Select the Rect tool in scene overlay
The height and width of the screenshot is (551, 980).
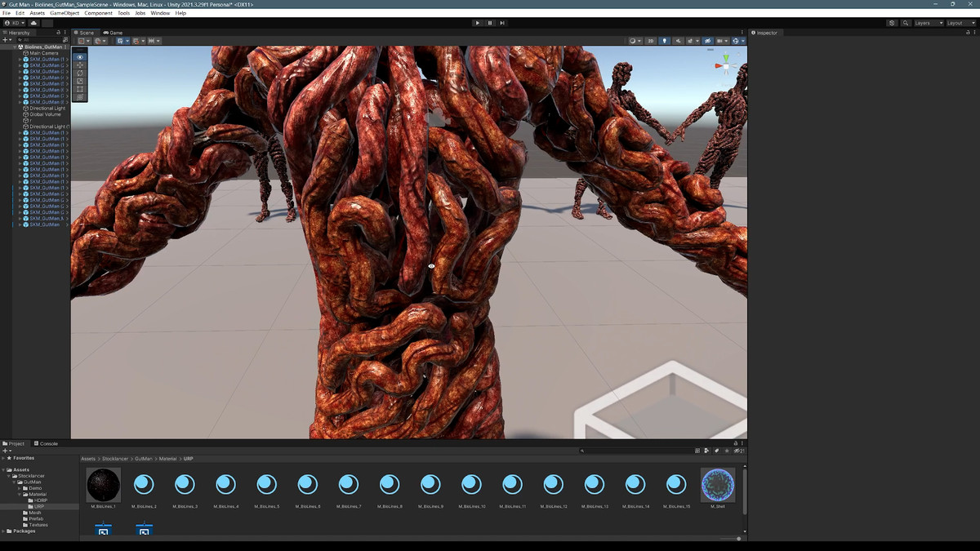(79, 89)
